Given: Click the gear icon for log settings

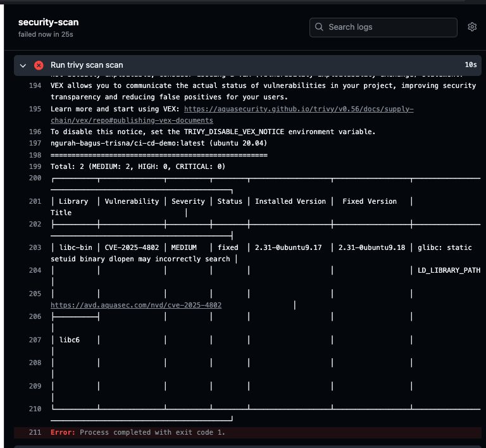Looking at the screenshot, I should pos(471,27).
